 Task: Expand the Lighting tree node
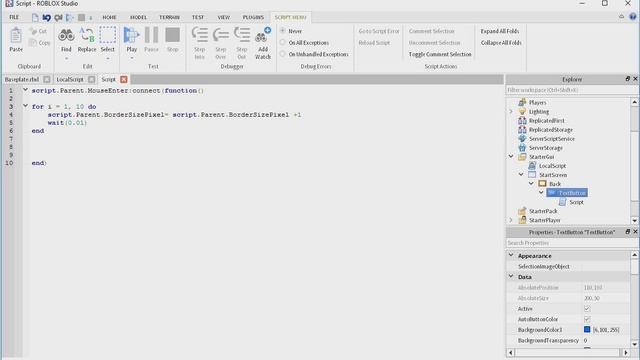coord(511,111)
